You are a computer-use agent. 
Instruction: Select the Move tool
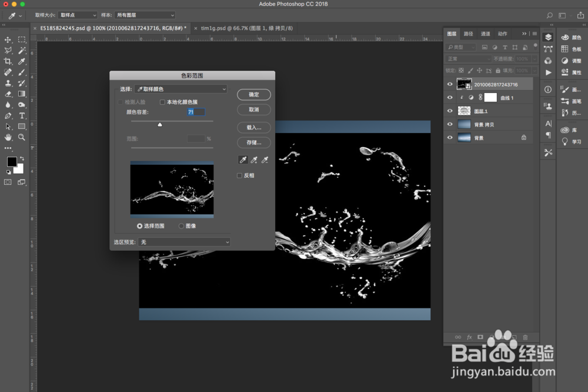pos(8,40)
